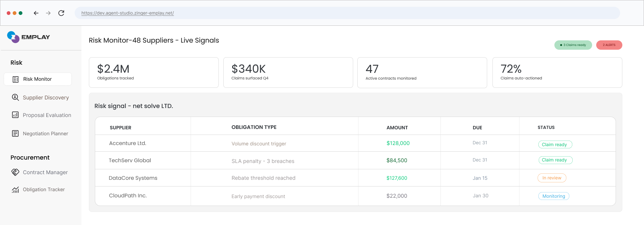Click the Monitoring status pill

554,196
